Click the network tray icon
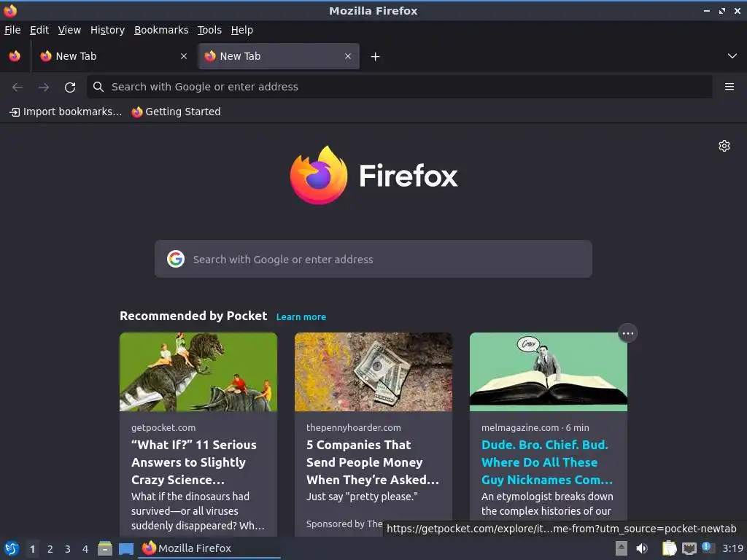This screenshot has height=560, width=747. pyautogui.click(x=689, y=548)
